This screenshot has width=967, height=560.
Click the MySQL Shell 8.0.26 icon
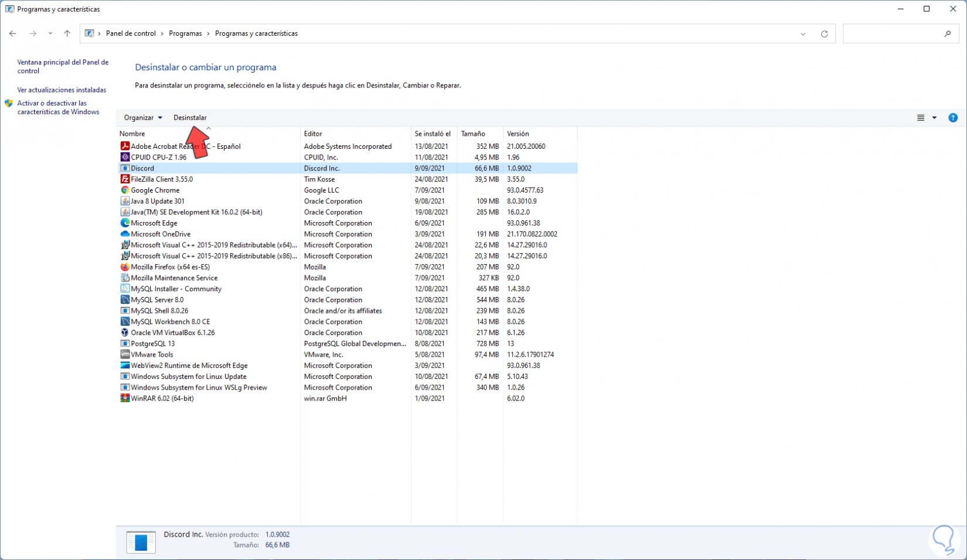pos(125,310)
